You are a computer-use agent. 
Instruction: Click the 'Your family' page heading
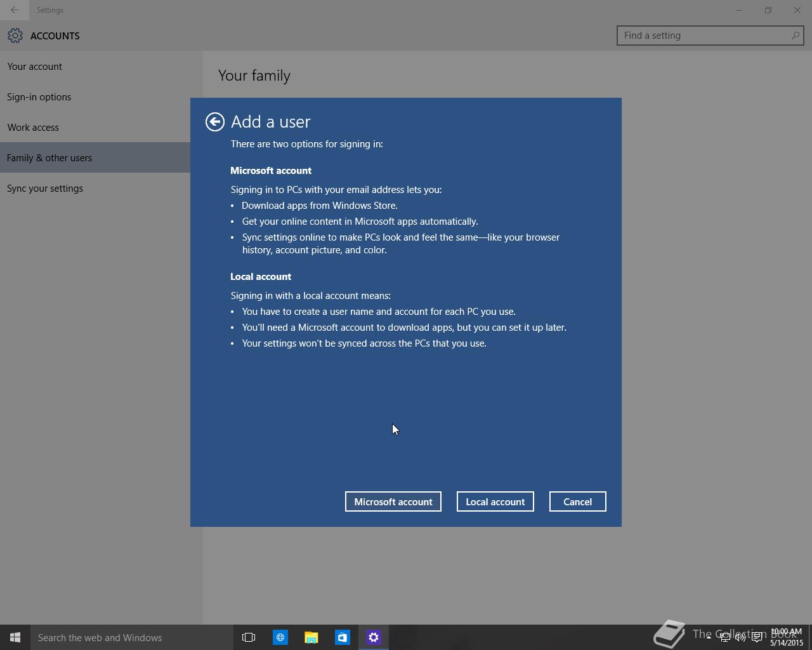(x=254, y=76)
